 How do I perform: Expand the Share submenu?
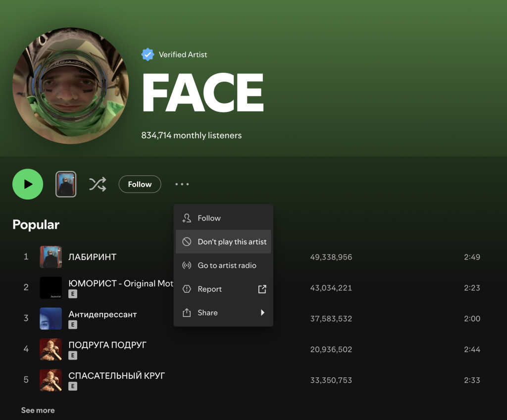click(223, 313)
